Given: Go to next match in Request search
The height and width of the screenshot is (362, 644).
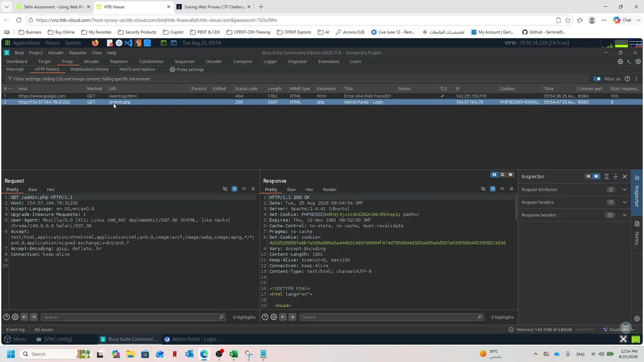Looking at the screenshot, I should pyautogui.click(x=33, y=317).
